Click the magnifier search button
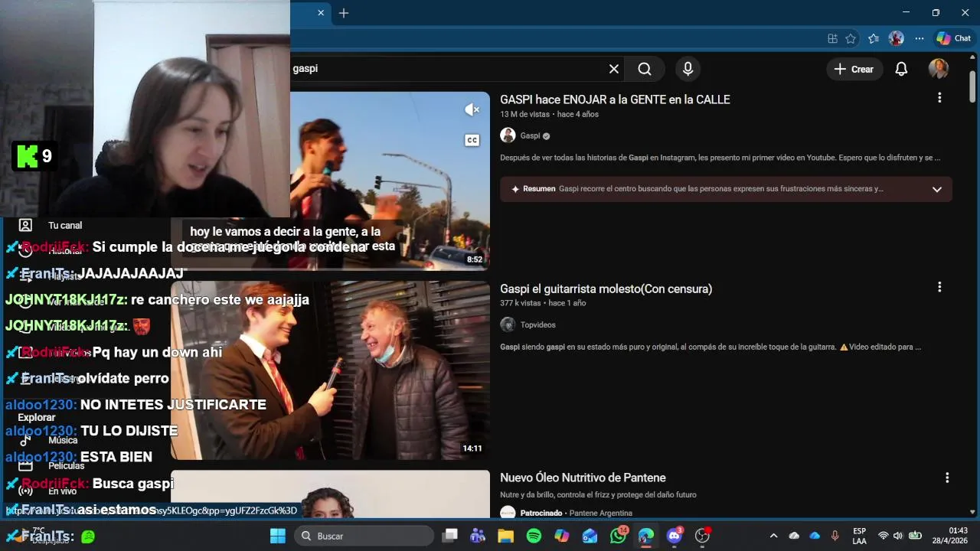The height and width of the screenshot is (551, 980). tap(645, 69)
